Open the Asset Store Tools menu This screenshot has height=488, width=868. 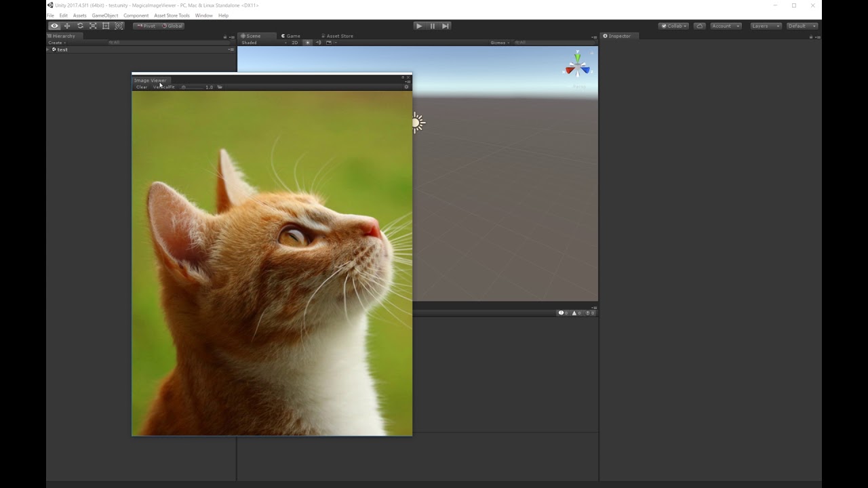(172, 16)
